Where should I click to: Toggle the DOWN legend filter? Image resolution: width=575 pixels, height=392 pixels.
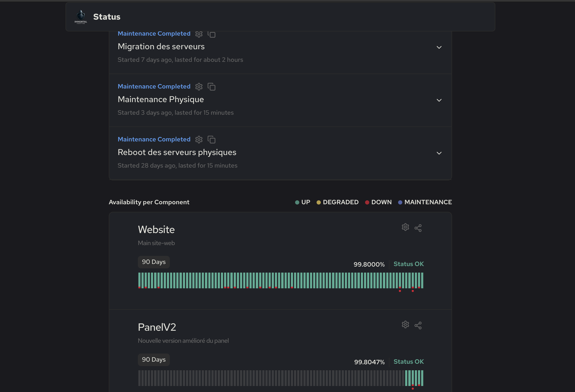pos(378,202)
